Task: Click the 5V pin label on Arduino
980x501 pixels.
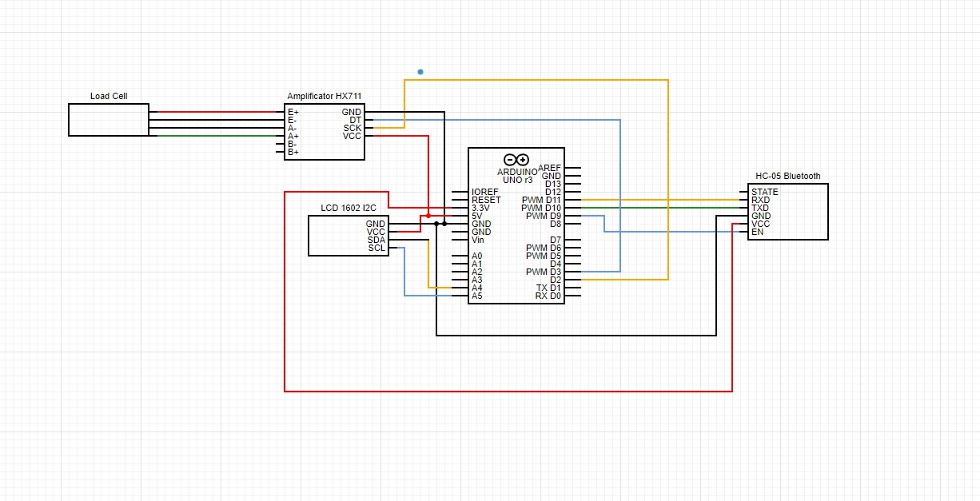Action: (477, 216)
